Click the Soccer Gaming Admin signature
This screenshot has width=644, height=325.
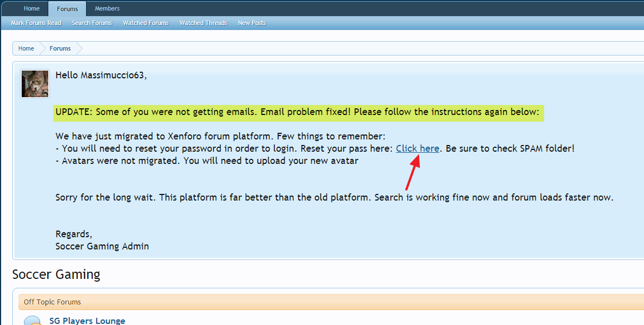pyautogui.click(x=102, y=246)
